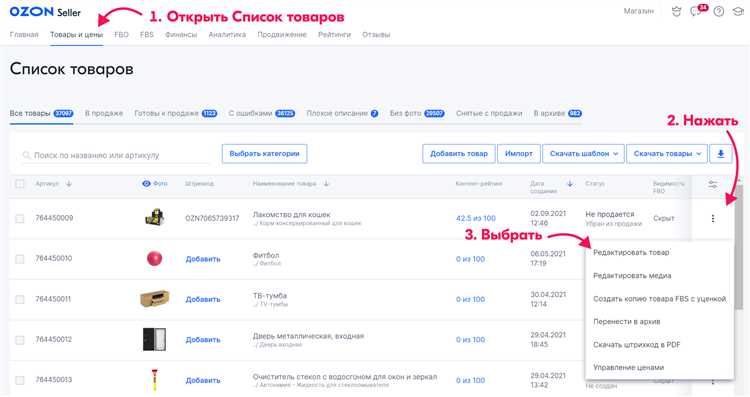The image size is (750, 397).
Task: Open the crown premium icon in header
Action: point(676,11)
